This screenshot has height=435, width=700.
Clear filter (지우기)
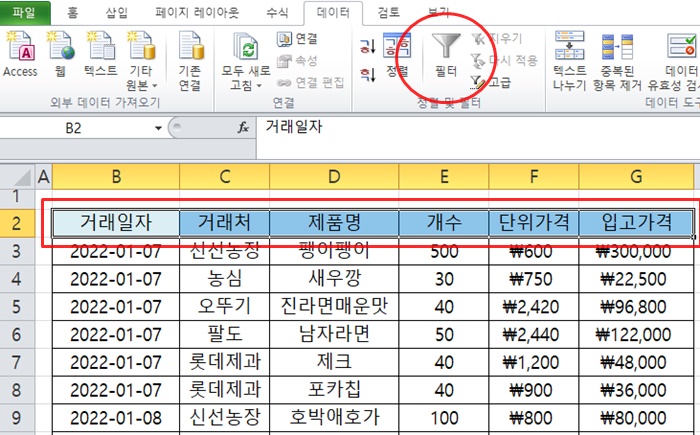(496, 39)
